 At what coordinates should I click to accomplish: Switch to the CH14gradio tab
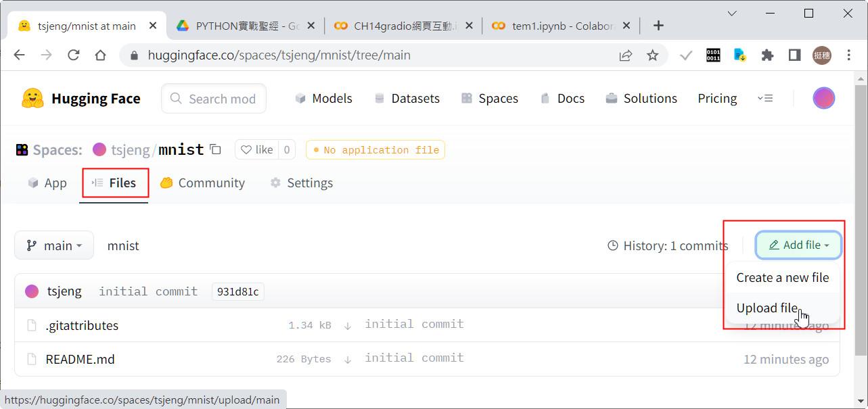[x=403, y=26]
